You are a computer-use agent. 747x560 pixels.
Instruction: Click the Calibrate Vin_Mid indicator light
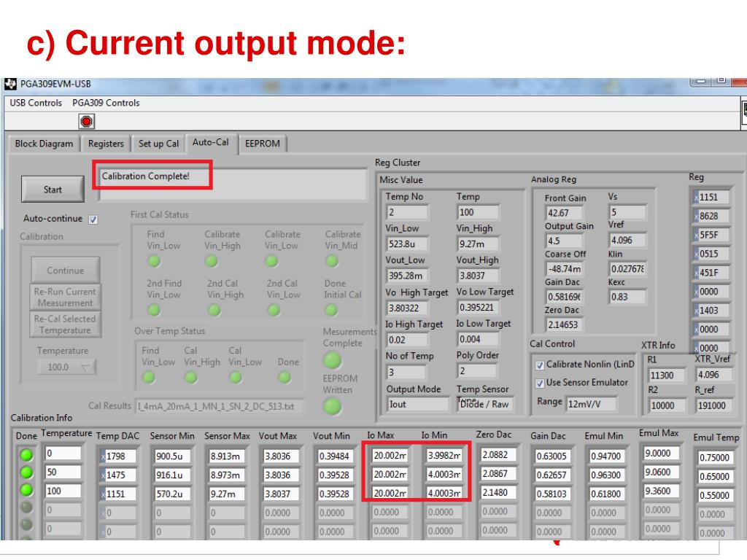click(332, 261)
